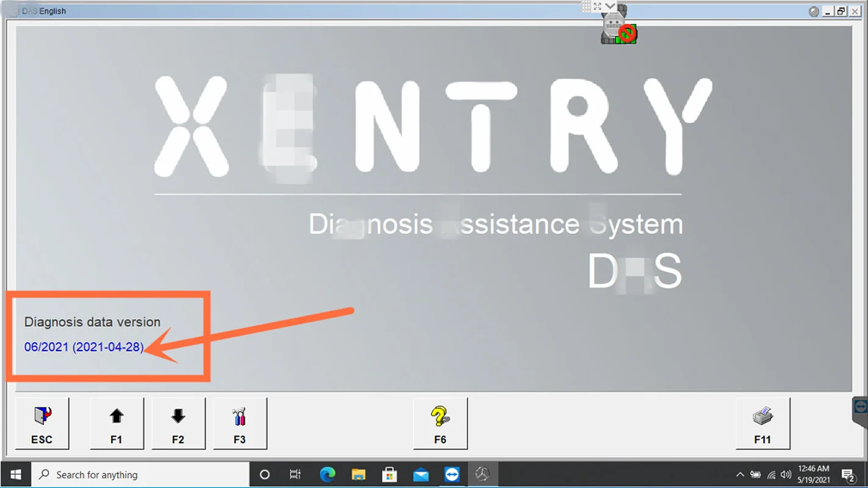Open the Mail app from the taskbar
868x488 pixels.
click(421, 475)
